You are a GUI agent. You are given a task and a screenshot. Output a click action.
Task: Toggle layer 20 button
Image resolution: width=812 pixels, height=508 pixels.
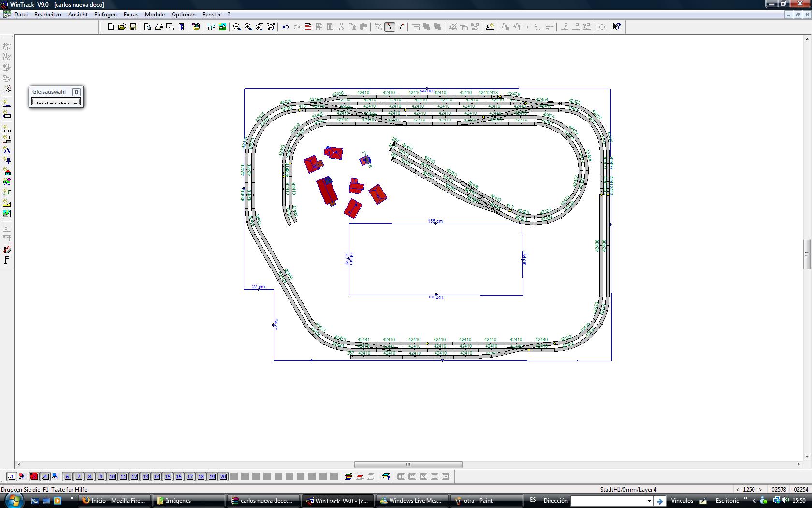(x=223, y=477)
